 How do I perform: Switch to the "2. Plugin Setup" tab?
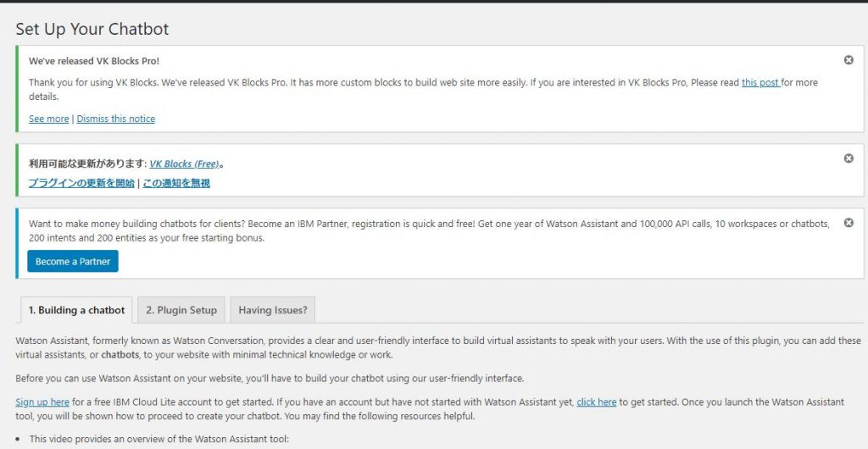[181, 310]
